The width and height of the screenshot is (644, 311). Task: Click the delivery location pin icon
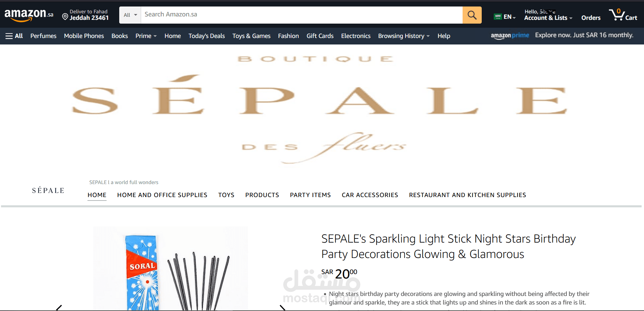(x=65, y=16)
